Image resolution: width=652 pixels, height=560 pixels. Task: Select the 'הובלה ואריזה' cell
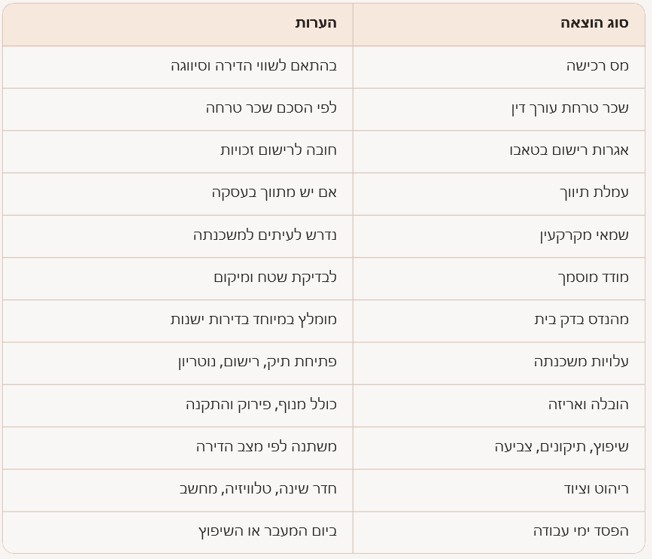588,404
